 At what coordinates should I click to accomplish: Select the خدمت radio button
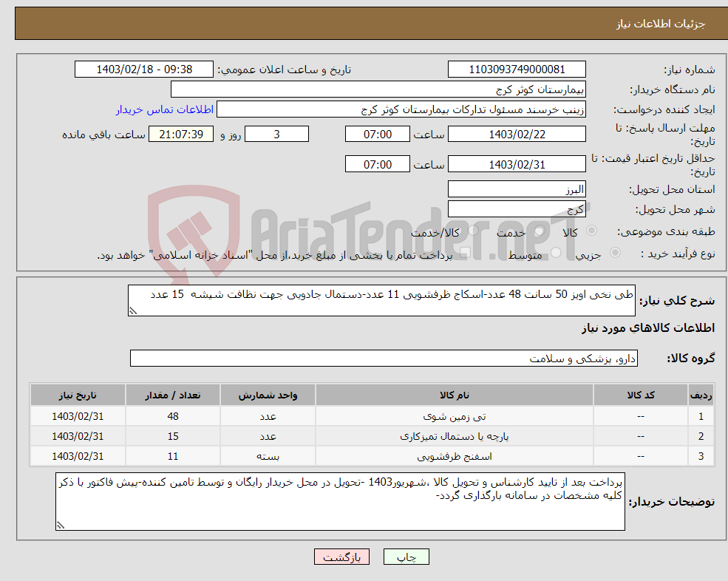pyautogui.click(x=539, y=231)
